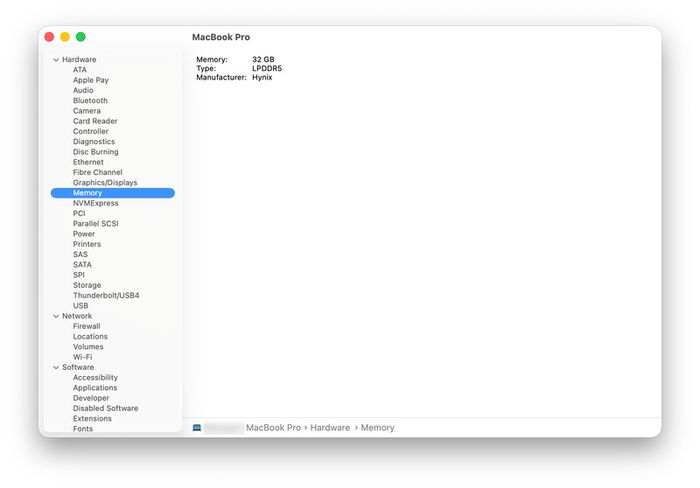Select SATA in the sidebar
Viewport: 700px width, 488px height.
click(x=82, y=265)
